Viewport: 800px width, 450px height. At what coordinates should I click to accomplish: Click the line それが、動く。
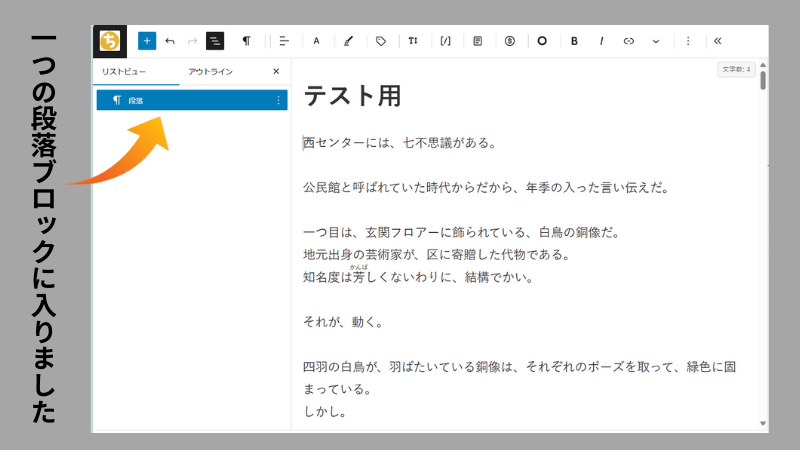coord(343,322)
